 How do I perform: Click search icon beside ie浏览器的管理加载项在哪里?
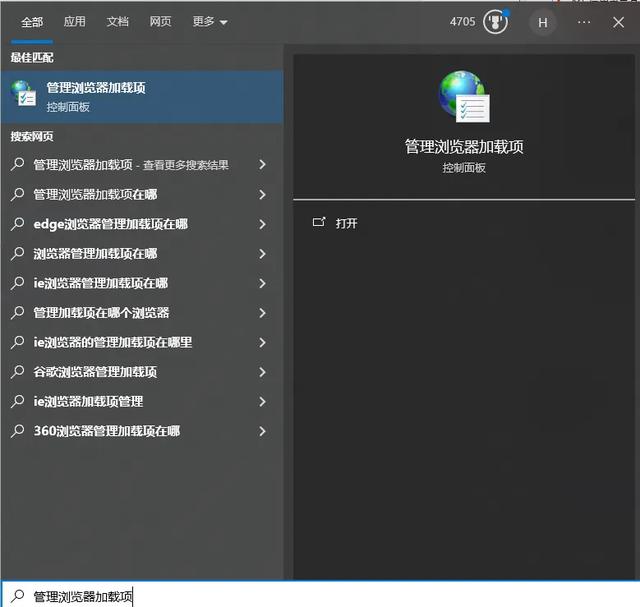click(18, 342)
